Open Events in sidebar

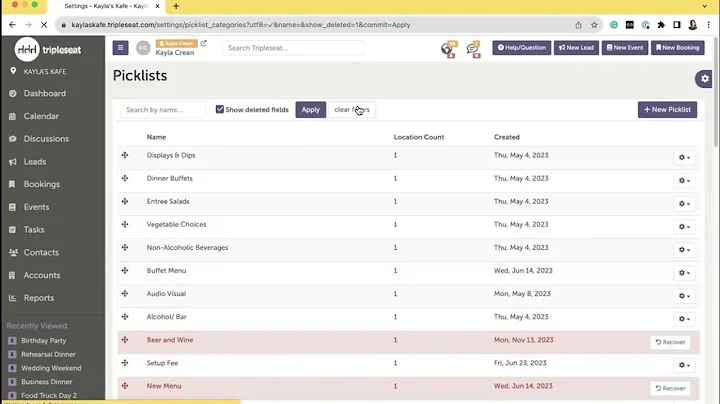pyautogui.click(x=36, y=207)
